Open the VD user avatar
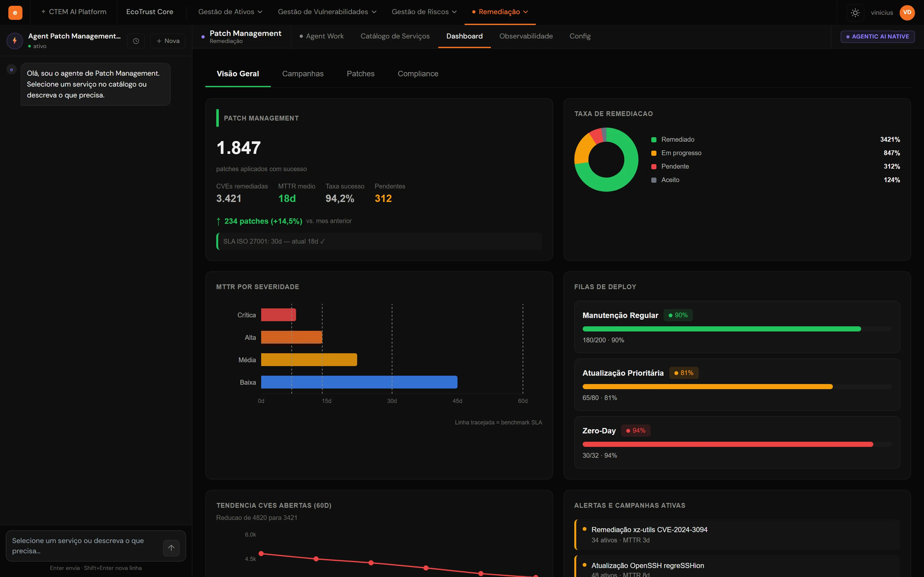Screen dimensions: 924x577 pos(907,13)
